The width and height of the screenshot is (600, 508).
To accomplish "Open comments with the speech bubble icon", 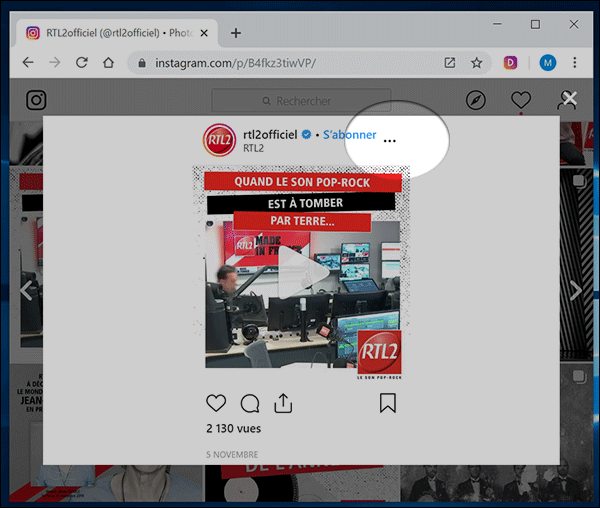I will [x=250, y=403].
